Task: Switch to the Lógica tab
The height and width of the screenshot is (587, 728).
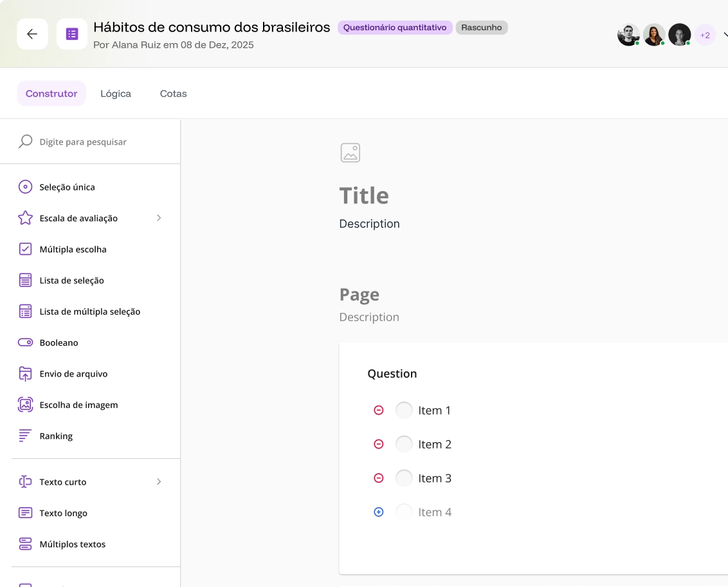Action: click(116, 93)
